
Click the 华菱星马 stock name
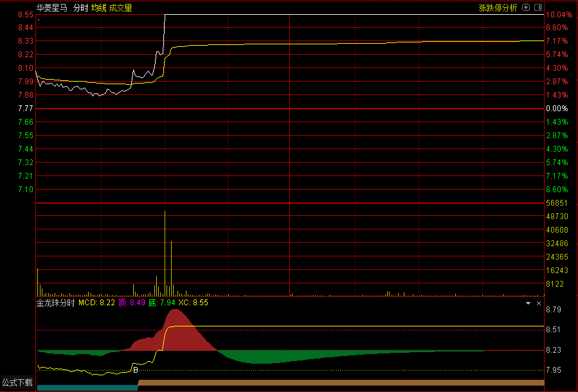pos(51,8)
